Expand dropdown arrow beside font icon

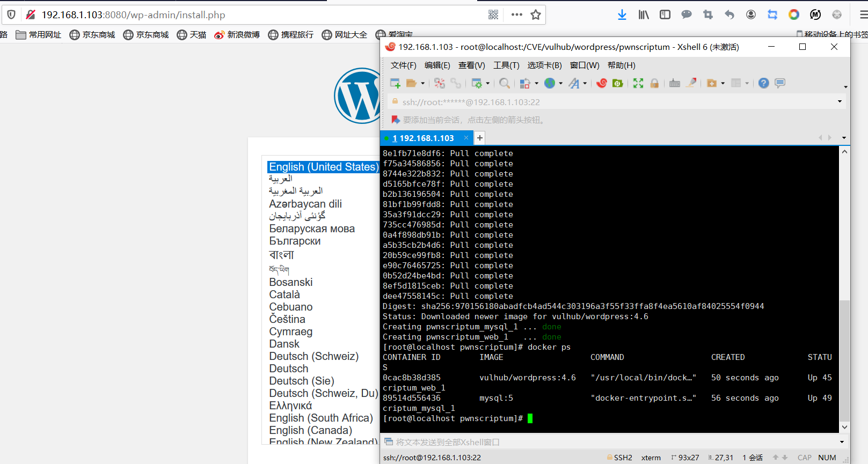pyautogui.click(x=585, y=83)
